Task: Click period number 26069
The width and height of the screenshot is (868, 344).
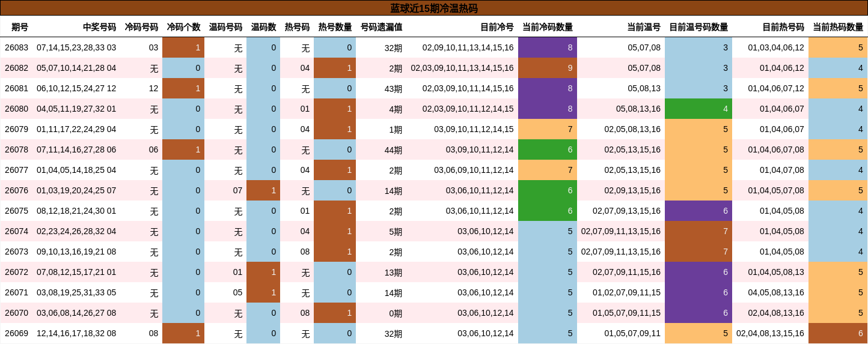Action: coord(16,333)
